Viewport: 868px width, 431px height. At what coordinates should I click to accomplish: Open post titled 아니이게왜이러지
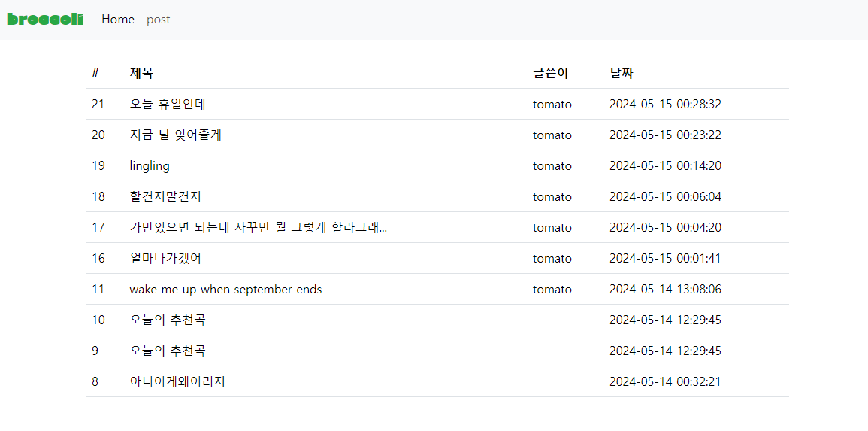(177, 382)
